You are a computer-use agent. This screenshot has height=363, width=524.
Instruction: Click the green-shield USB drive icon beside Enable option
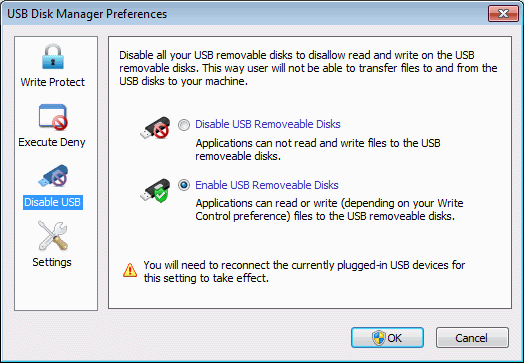point(155,191)
